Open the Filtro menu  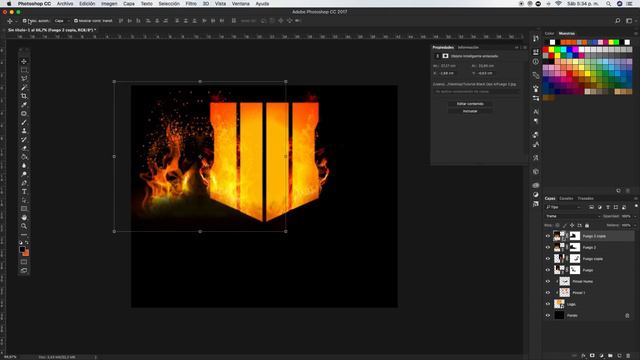pyautogui.click(x=191, y=4)
